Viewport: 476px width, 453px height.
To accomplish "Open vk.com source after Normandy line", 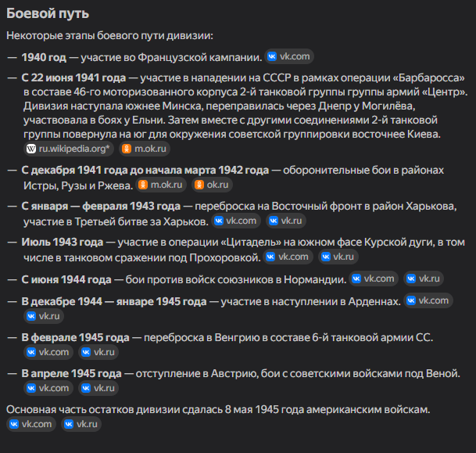I will (374, 279).
